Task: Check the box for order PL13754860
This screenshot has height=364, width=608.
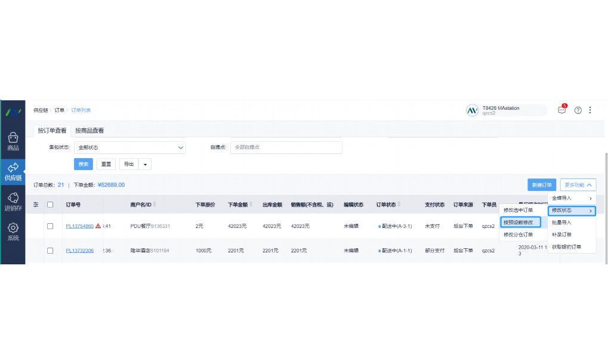Action: click(50, 226)
